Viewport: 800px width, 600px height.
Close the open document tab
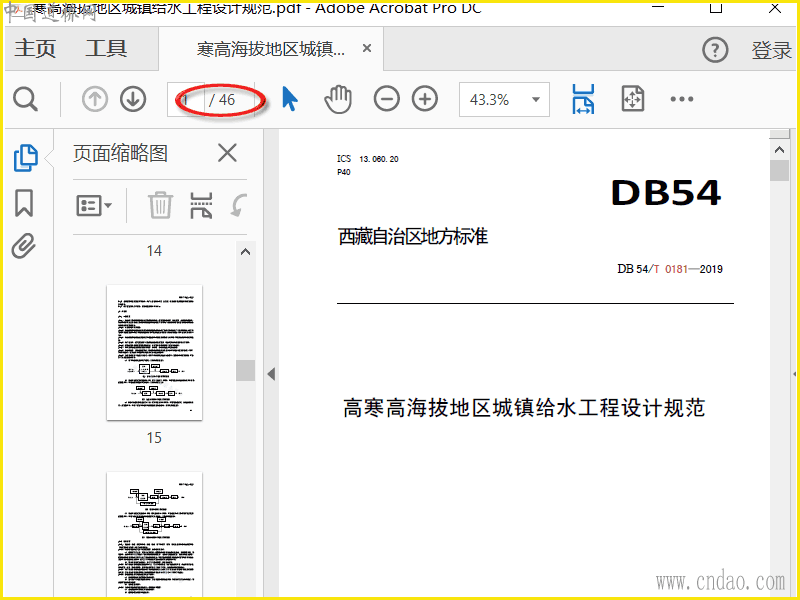coord(366,48)
